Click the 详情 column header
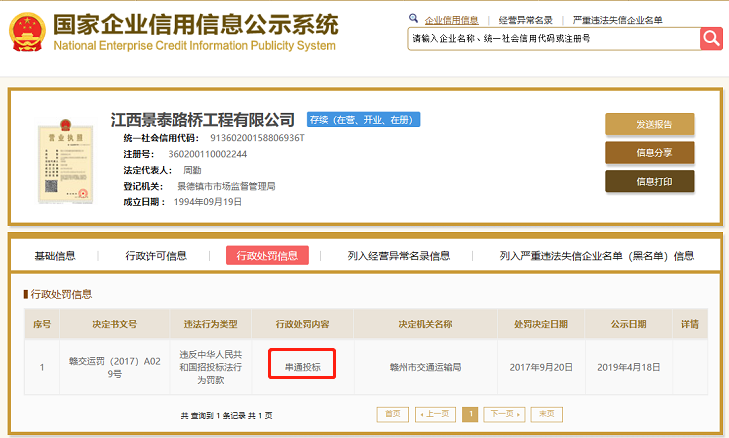The height and width of the screenshot is (438, 729). click(x=690, y=324)
